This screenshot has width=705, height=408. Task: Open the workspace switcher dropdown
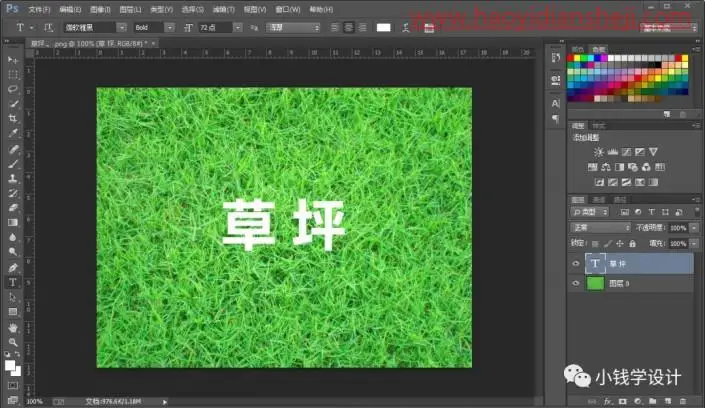[669, 28]
